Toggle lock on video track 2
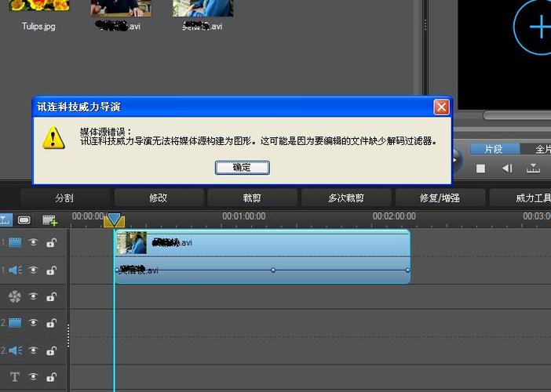551x392 pixels. (x=51, y=323)
